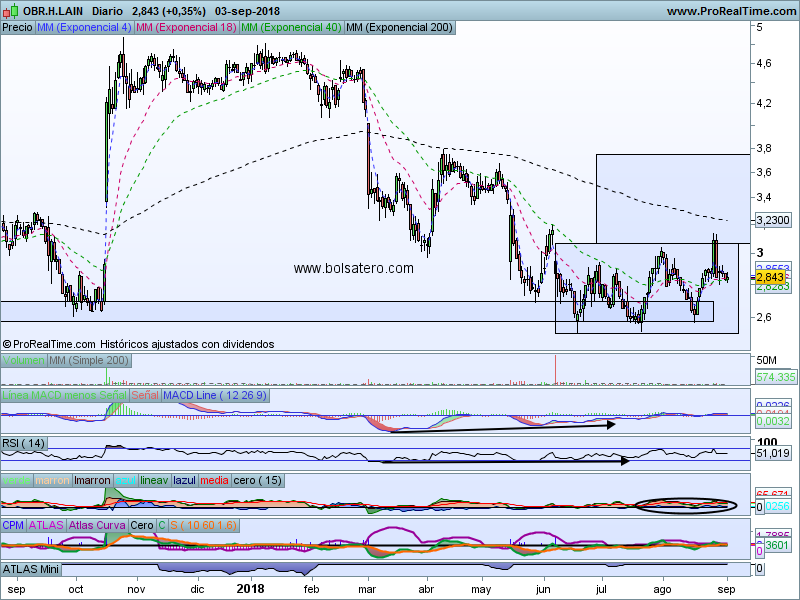This screenshot has width=800, height=600.
Task: Click the 2018 marker on time axis
Action: click(251, 590)
